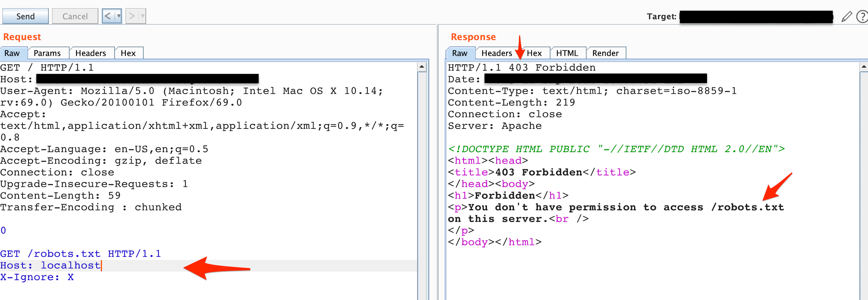Click the Cancel button
The image size is (868, 300).
click(x=75, y=16)
